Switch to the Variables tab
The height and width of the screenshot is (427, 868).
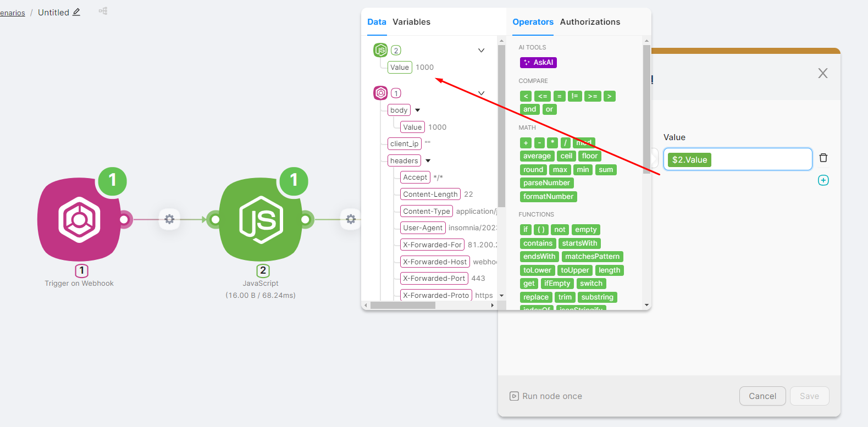coord(411,22)
